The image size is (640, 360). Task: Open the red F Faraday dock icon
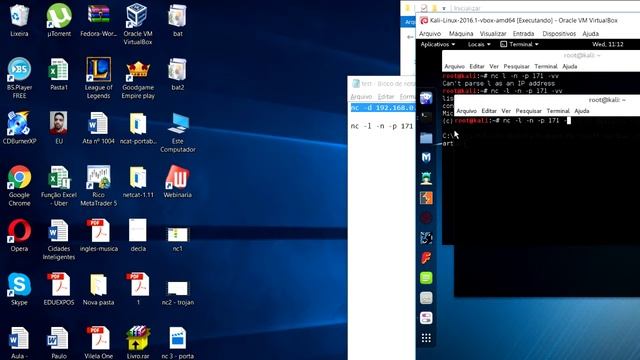coord(426,258)
